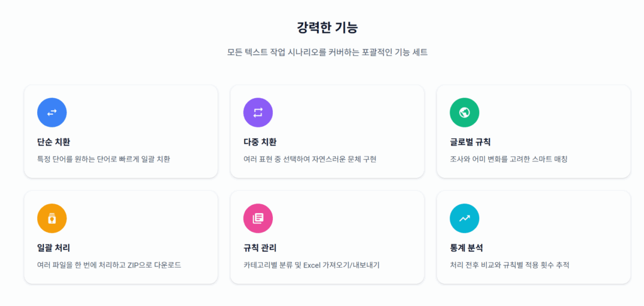This screenshot has width=644, height=306.
Task: Click the description mentioning Excel 가져오기/내보내기
Action: pyautogui.click(x=311, y=265)
